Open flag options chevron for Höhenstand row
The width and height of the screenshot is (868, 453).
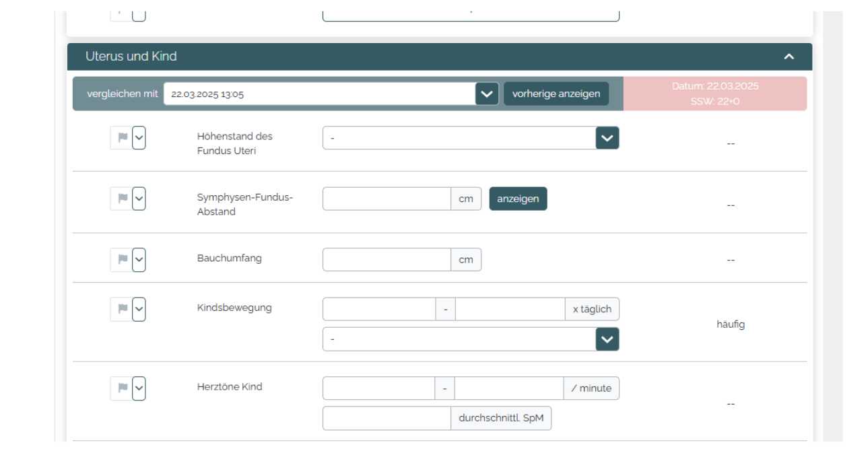pyautogui.click(x=139, y=138)
